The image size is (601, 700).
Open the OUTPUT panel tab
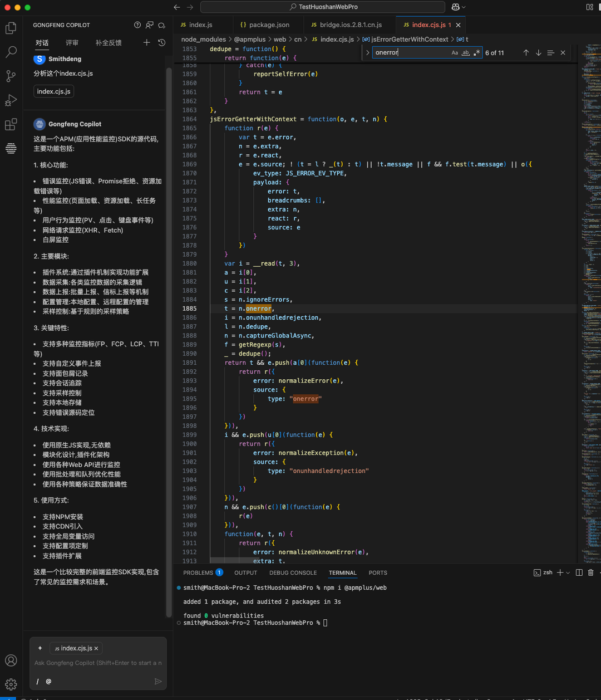pos(245,572)
